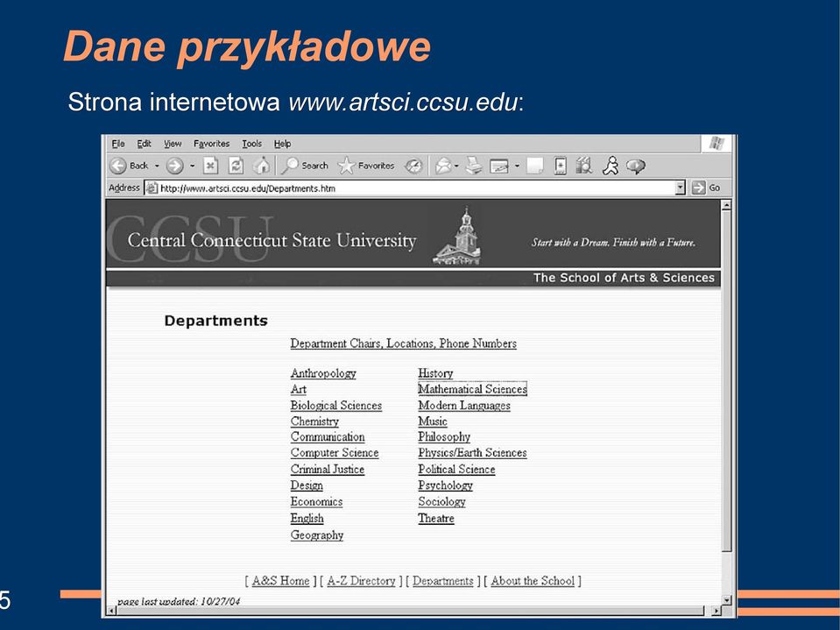Open the Mathematical Sciences link

(x=472, y=389)
